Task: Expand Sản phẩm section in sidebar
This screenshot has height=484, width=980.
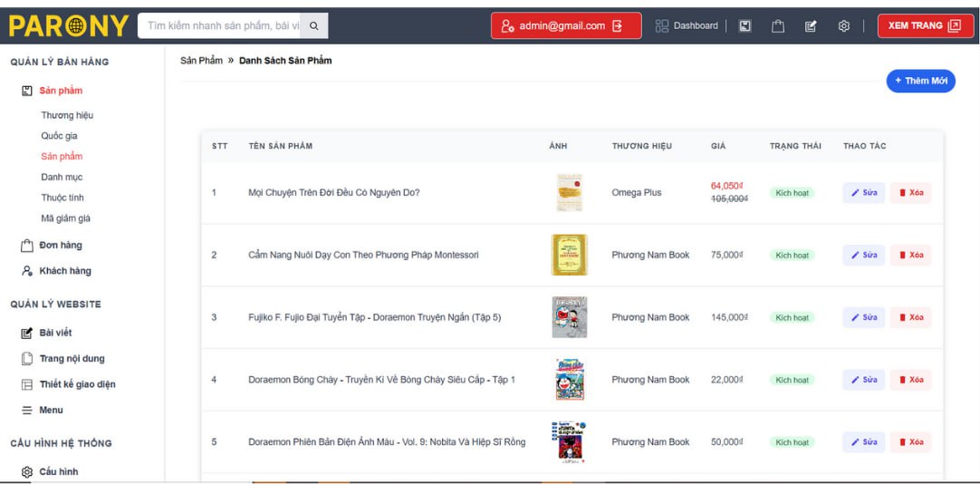Action: coord(60,91)
